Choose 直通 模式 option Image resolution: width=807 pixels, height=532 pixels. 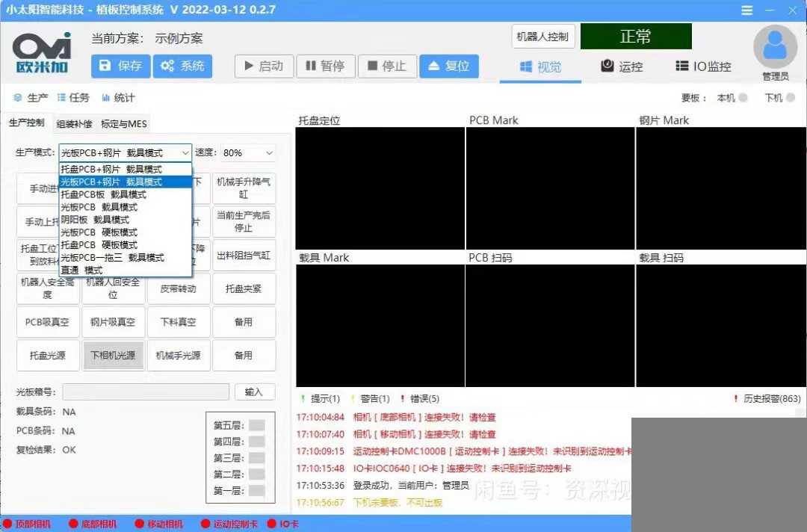(126, 270)
